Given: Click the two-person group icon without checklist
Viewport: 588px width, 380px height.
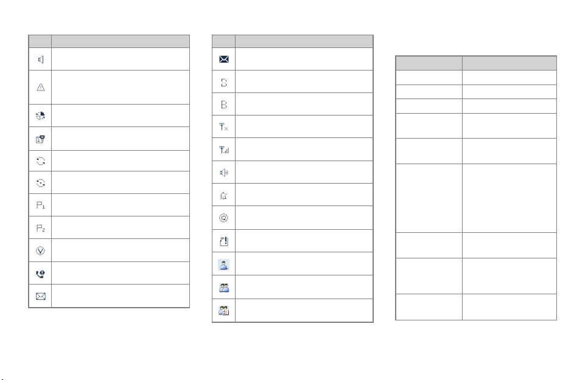Looking at the screenshot, I should pos(224,288).
